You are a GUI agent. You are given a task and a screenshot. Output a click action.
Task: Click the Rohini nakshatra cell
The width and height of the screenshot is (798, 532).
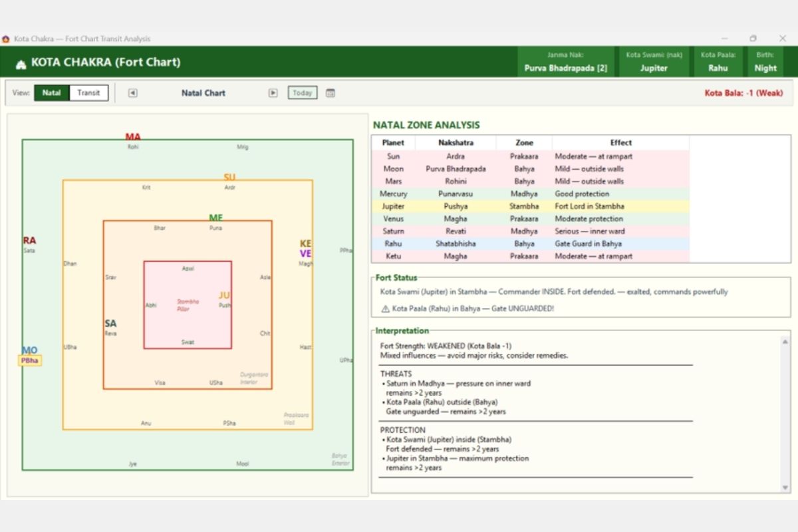456,181
